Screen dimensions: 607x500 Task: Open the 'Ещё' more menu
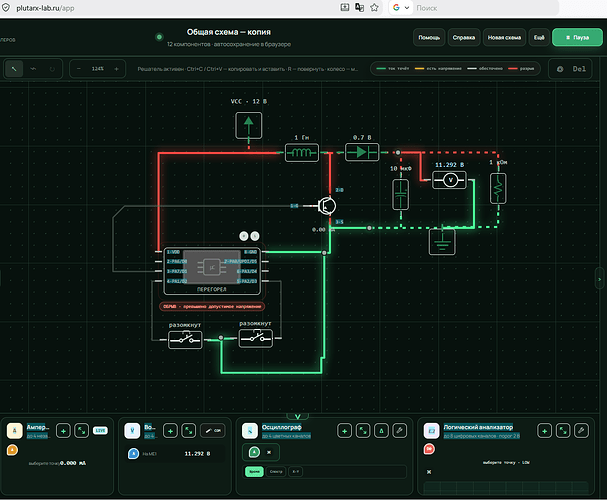[539, 38]
